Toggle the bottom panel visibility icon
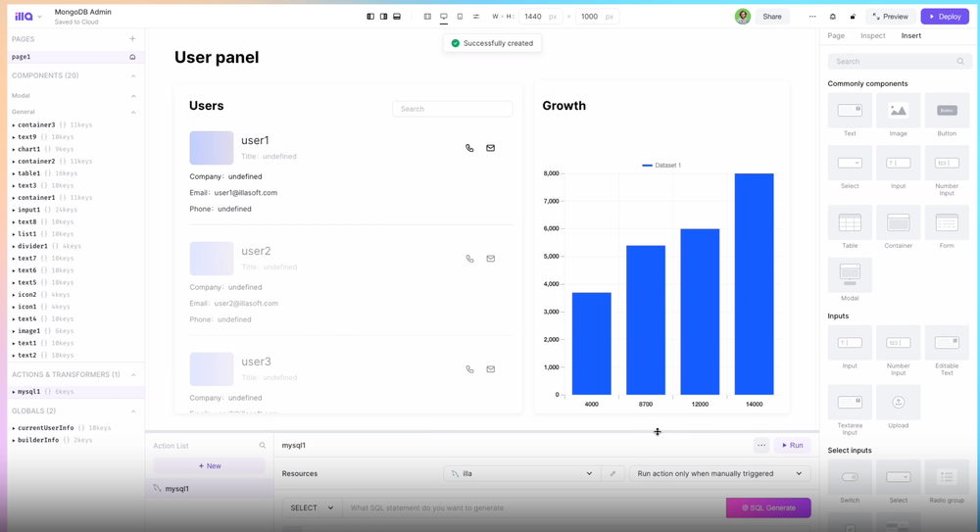This screenshot has width=980, height=532. (397, 17)
